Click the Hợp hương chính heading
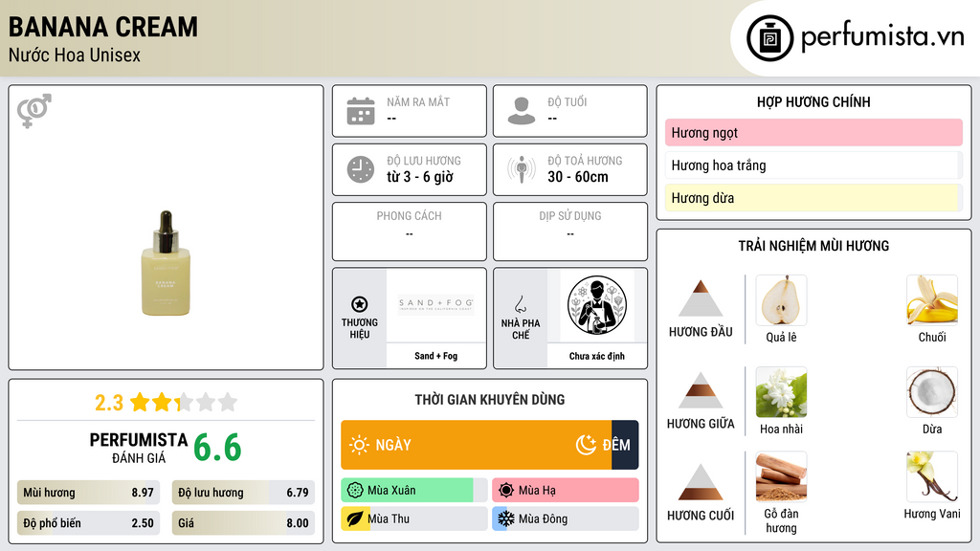The width and height of the screenshot is (980, 551). 813,101
